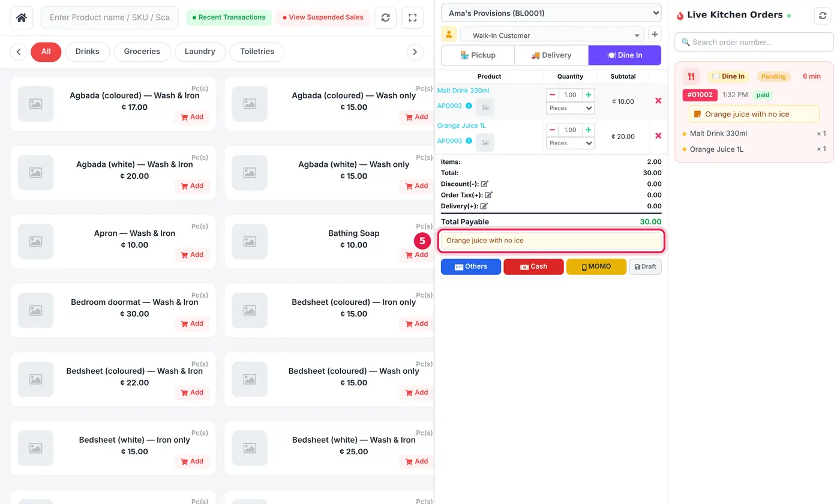Add new customer with the plus button
Screen dimensions: 840x504
[x=655, y=34]
